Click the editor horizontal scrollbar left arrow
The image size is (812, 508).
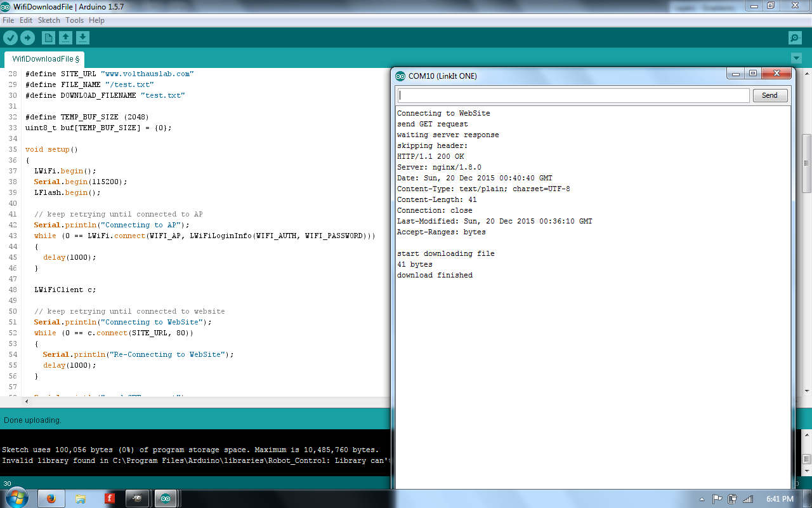[x=27, y=401]
